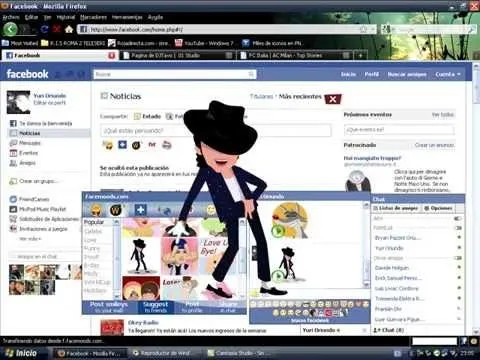
Task: Click the sunglasses smiley in Facemoods toolbar
Action: [96, 210]
